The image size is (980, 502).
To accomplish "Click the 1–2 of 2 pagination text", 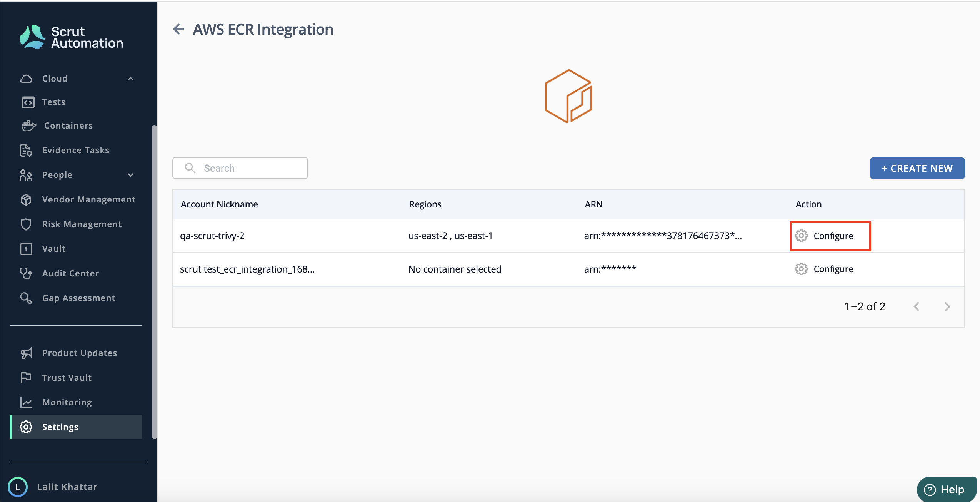I will point(865,306).
